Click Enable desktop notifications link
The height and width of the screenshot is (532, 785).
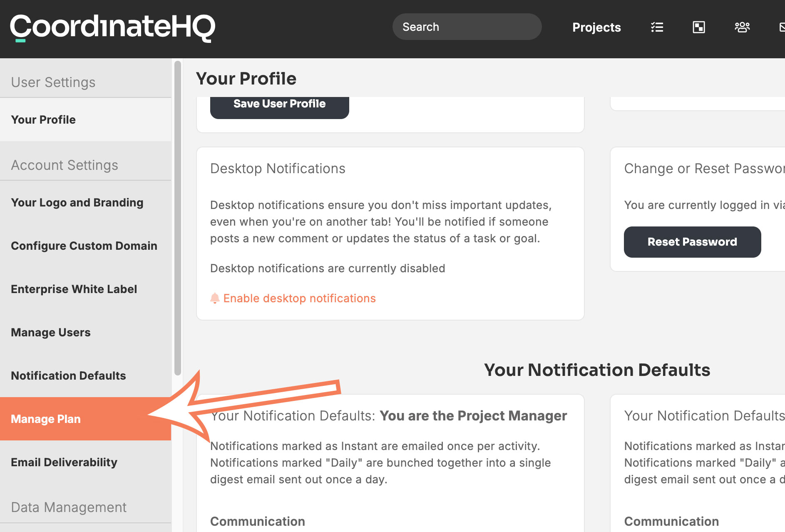pos(299,298)
